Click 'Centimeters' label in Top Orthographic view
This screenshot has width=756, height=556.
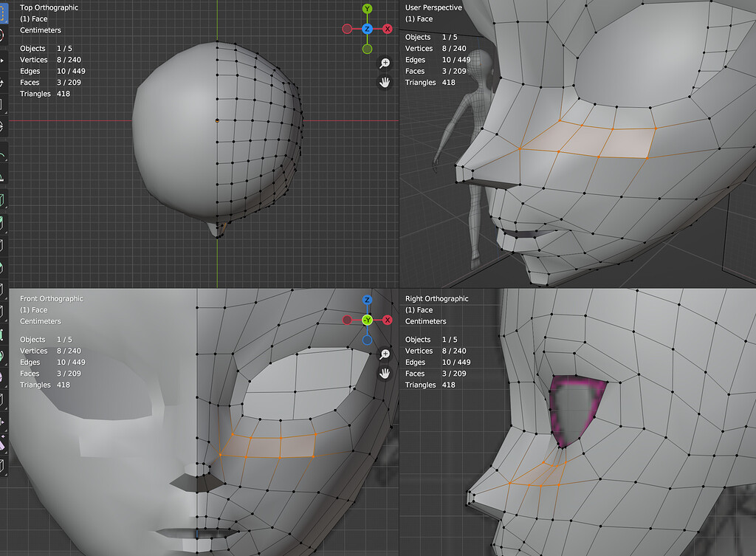tap(41, 30)
